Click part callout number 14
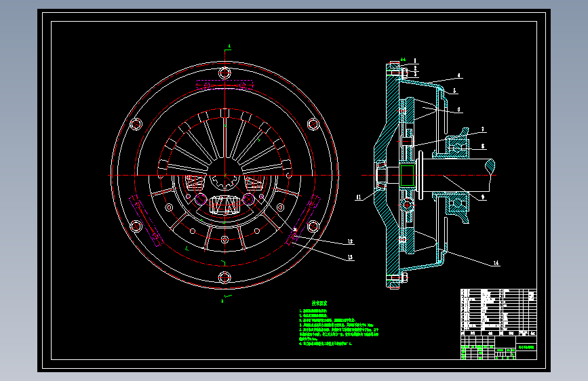 [496, 263]
